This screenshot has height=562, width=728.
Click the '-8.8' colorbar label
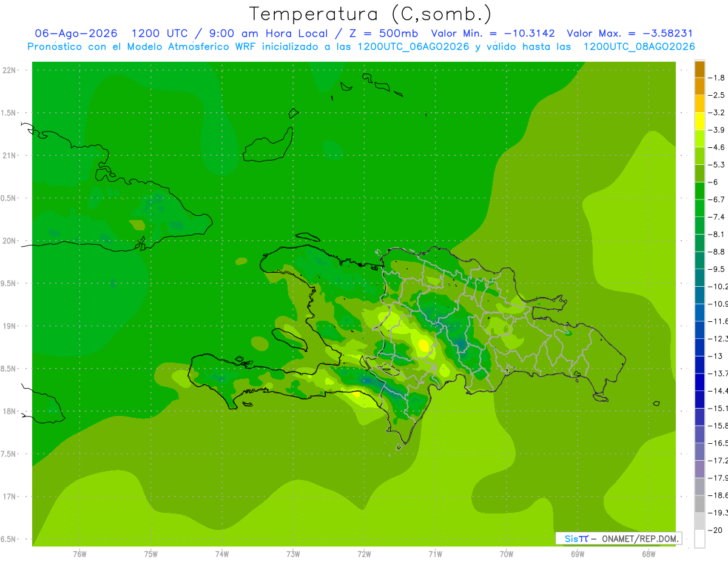[x=716, y=252]
